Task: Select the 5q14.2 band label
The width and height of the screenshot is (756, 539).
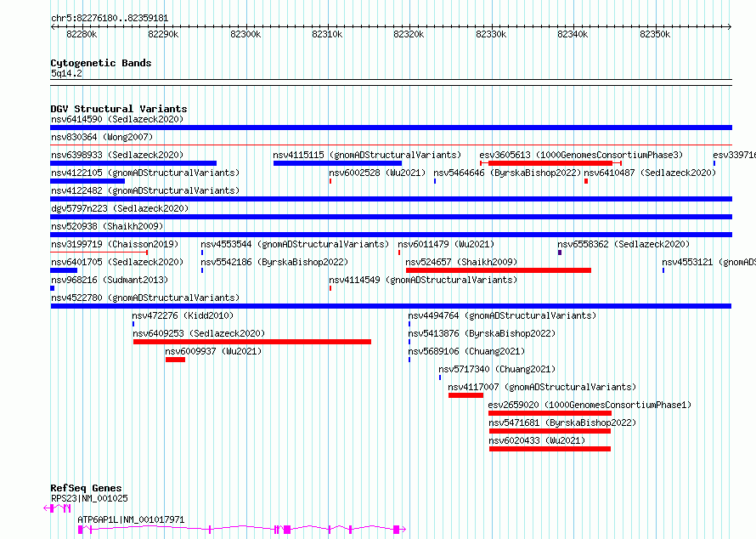Action: [x=66, y=73]
